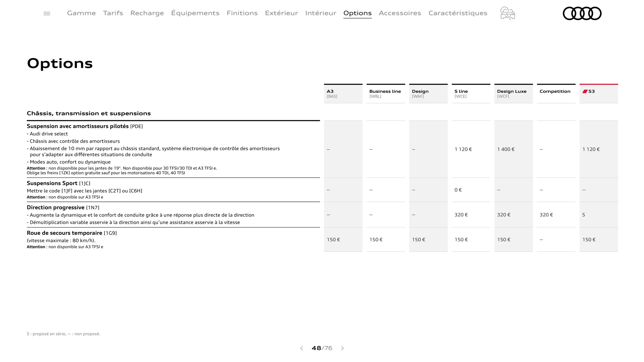This screenshot has width=644, height=362.
Task: Select the Business line column header
Action: tap(386, 94)
